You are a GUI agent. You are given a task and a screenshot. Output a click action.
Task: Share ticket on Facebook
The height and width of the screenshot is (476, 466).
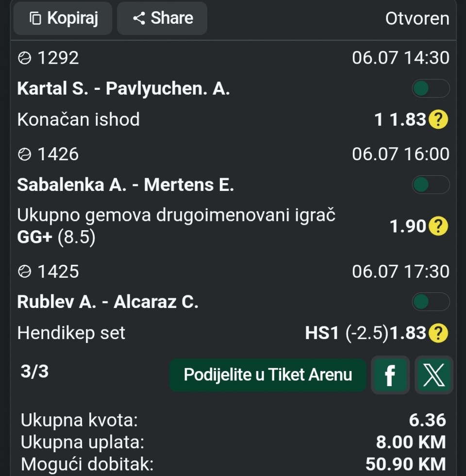390,375
